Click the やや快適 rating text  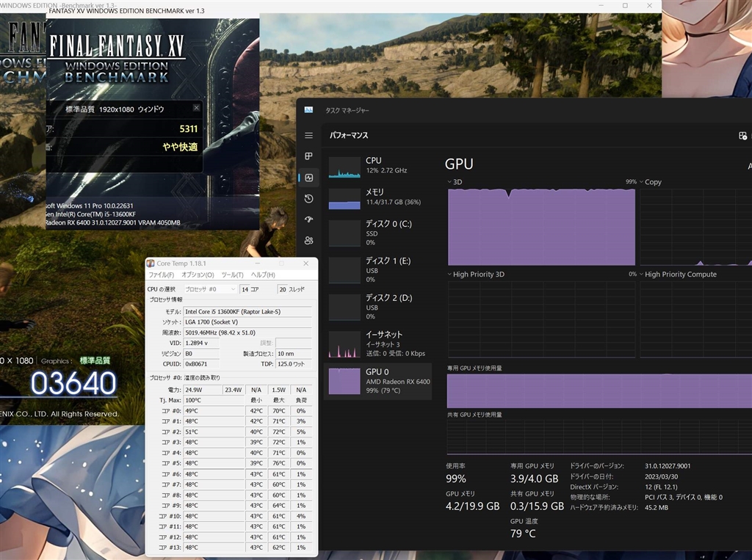(180, 147)
